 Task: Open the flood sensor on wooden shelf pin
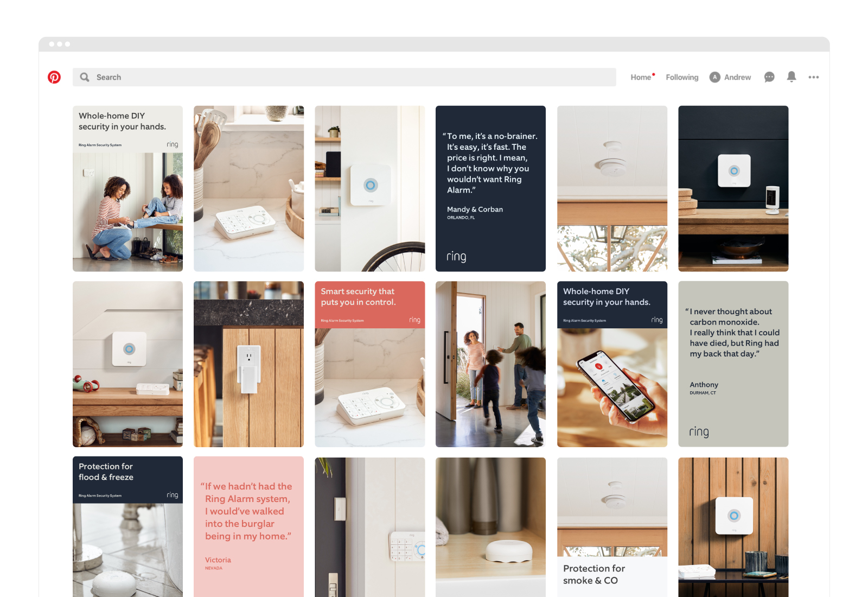pyautogui.click(x=490, y=526)
